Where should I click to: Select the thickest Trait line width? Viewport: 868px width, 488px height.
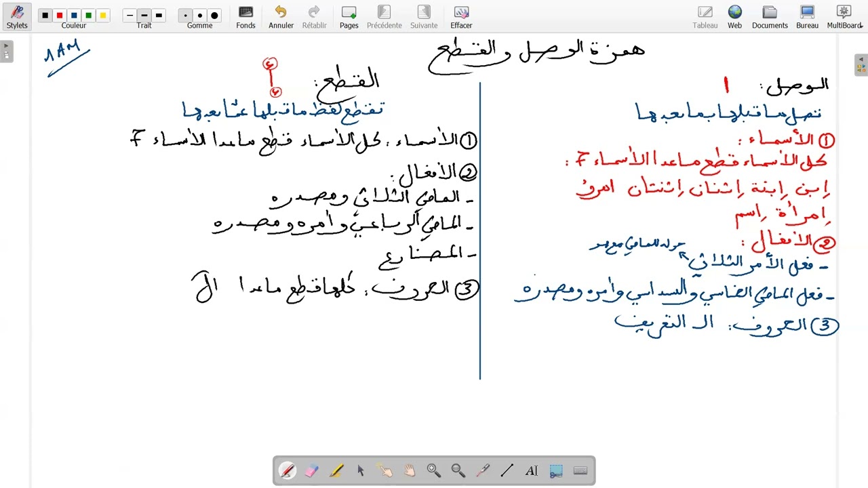[159, 15]
